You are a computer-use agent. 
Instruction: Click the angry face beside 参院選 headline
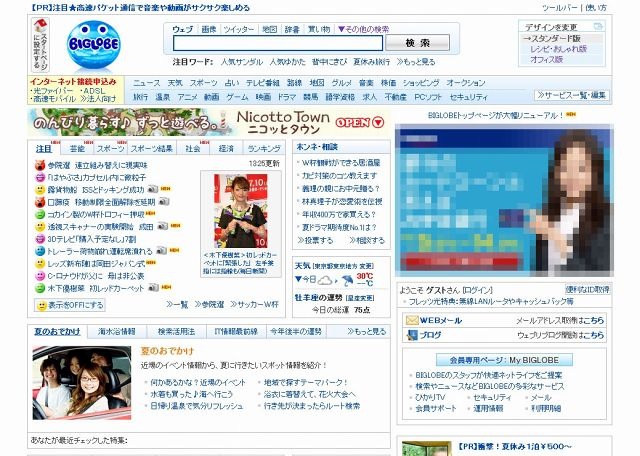pyautogui.click(x=40, y=165)
